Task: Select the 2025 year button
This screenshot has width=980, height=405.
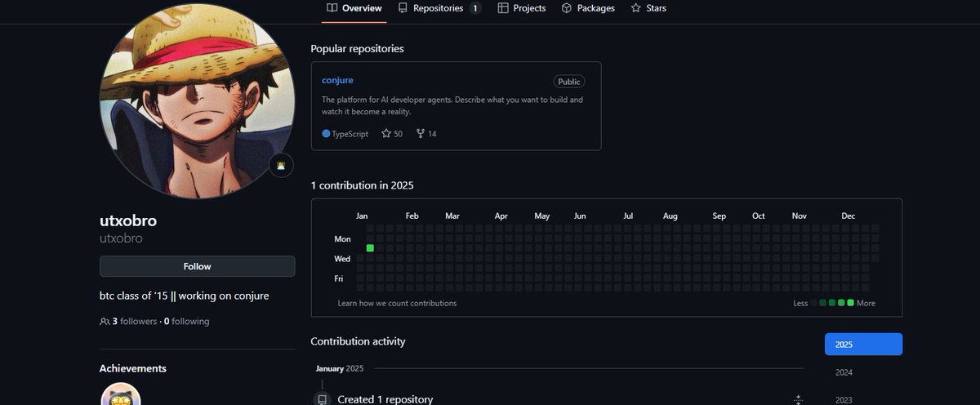Action: click(863, 345)
